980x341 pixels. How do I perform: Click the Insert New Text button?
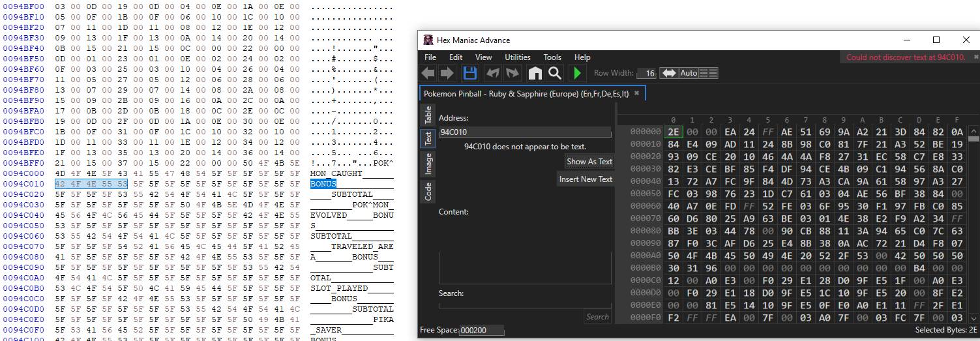[586, 179]
